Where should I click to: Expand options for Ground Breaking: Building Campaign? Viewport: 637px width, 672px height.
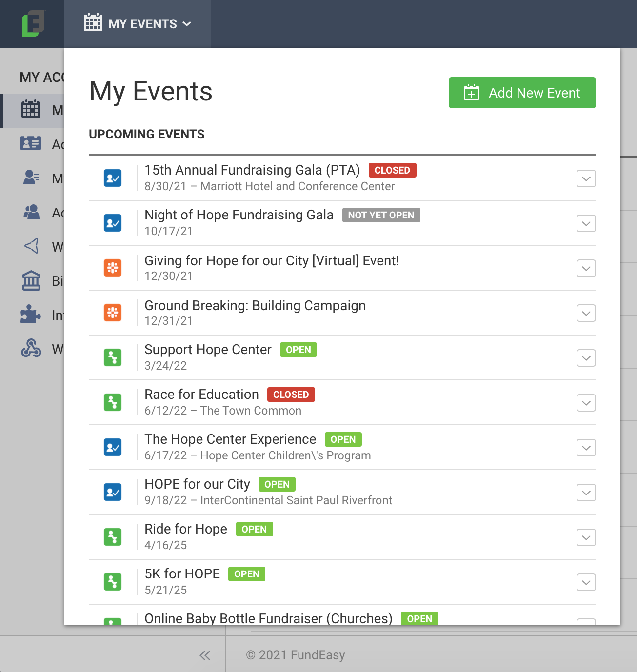tap(586, 313)
